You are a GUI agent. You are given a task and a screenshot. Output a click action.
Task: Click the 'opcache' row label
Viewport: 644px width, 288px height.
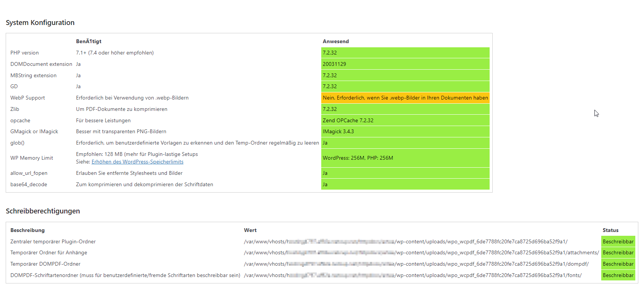point(20,120)
